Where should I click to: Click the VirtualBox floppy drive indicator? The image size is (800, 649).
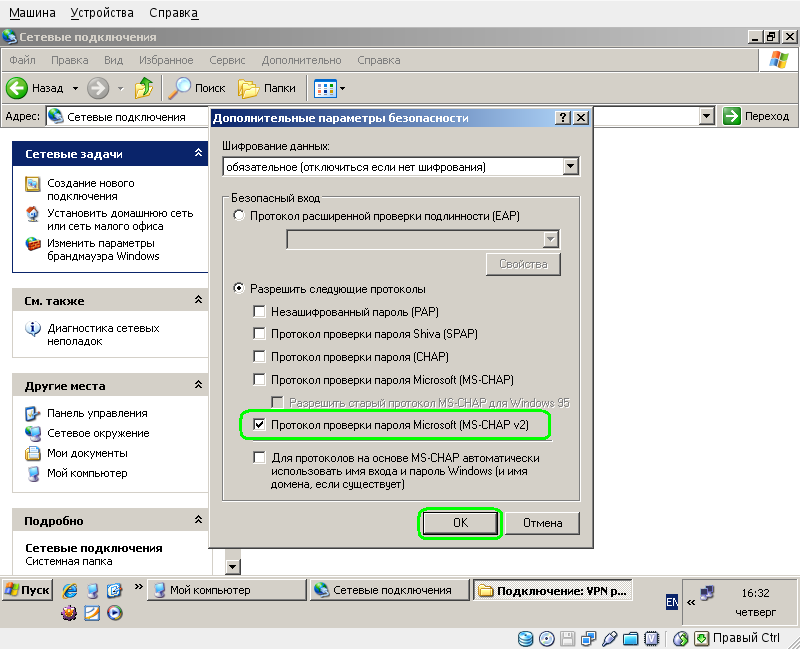pos(567,638)
